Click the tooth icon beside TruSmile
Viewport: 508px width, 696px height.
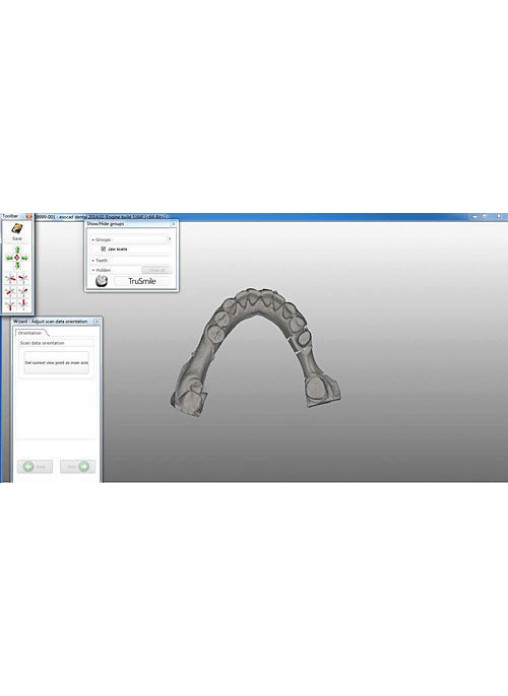102,281
